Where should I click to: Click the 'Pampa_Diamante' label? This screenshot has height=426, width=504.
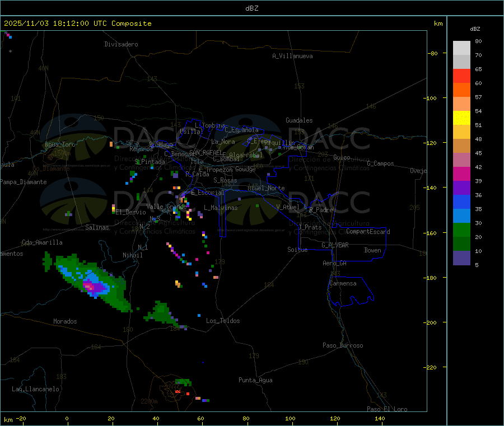(x=24, y=182)
